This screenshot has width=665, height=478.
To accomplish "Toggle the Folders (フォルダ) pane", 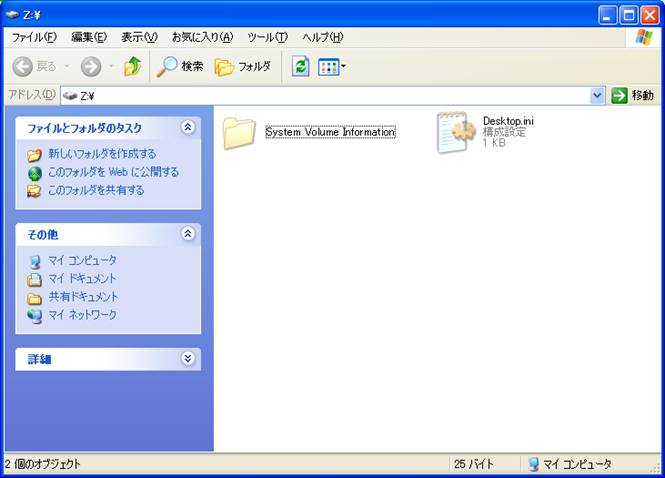I will click(243, 67).
